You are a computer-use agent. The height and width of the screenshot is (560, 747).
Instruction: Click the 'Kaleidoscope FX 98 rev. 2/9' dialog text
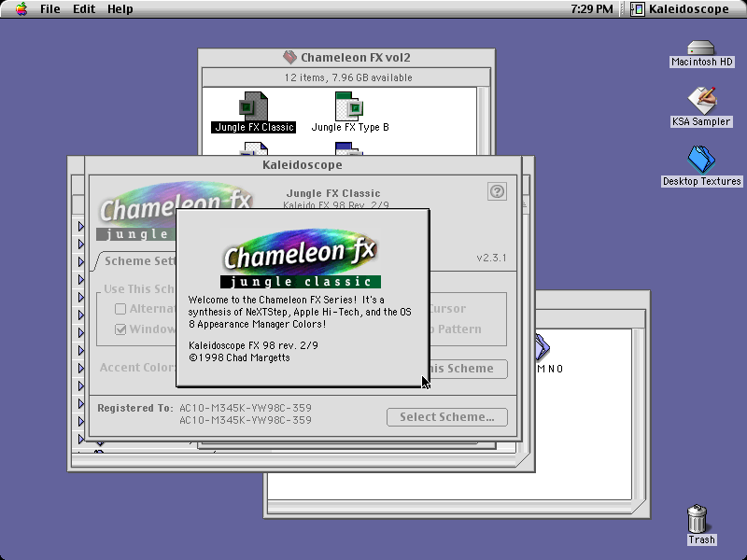pos(253,345)
